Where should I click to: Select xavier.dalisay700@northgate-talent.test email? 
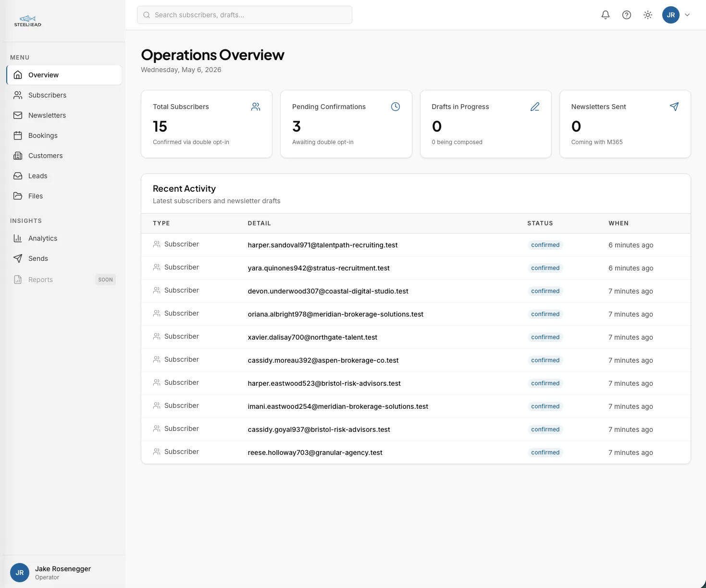[x=312, y=337]
